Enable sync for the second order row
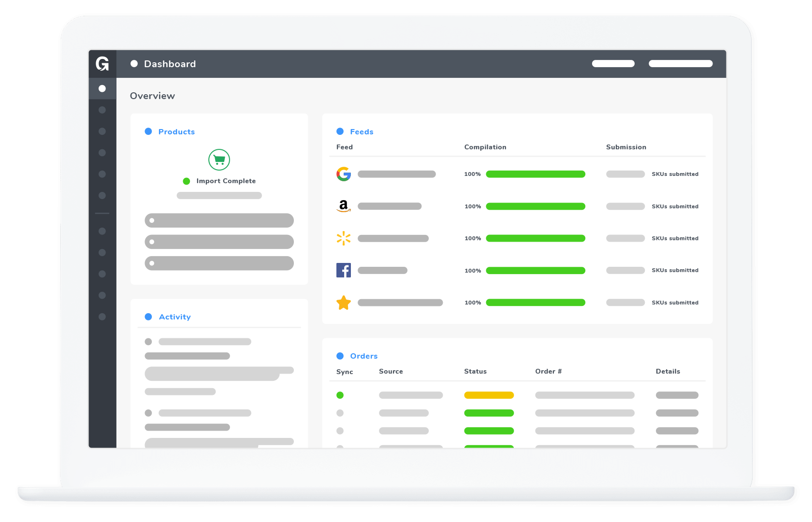812x522 pixels. coord(340,413)
